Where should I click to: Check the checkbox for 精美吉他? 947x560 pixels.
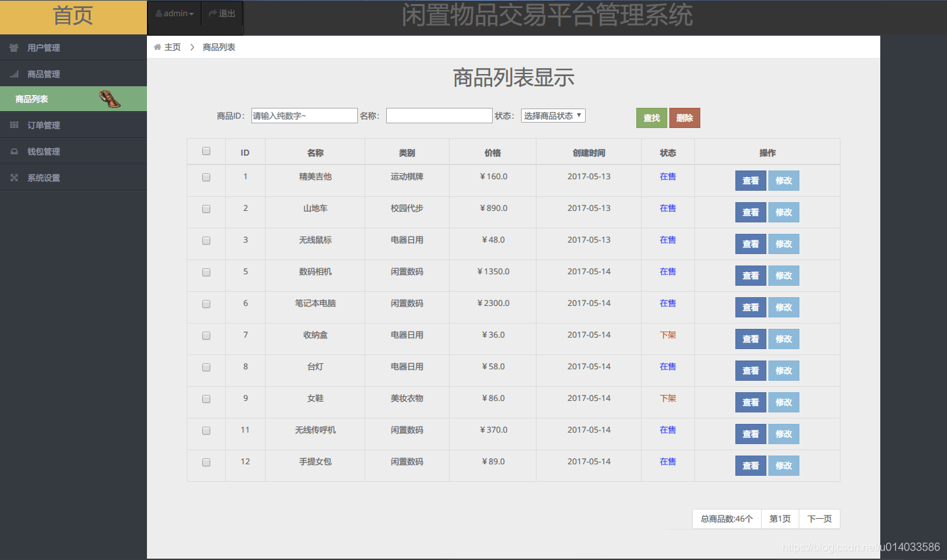coord(206,177)
